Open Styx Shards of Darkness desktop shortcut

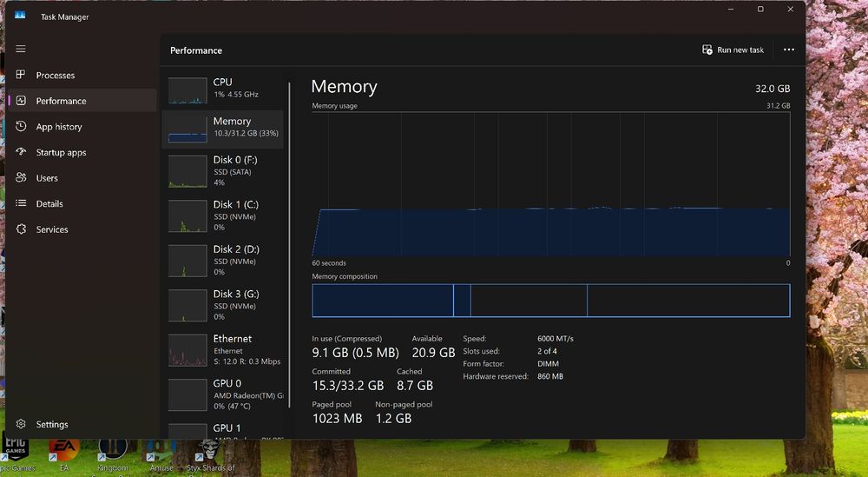pyautogui.click(x=210, y=455)
